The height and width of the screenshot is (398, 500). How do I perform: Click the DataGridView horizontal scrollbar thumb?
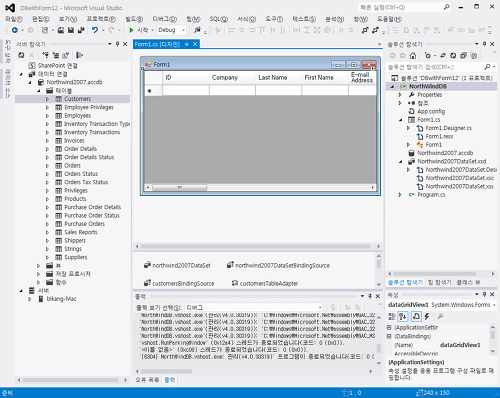(x=179, y=188)
